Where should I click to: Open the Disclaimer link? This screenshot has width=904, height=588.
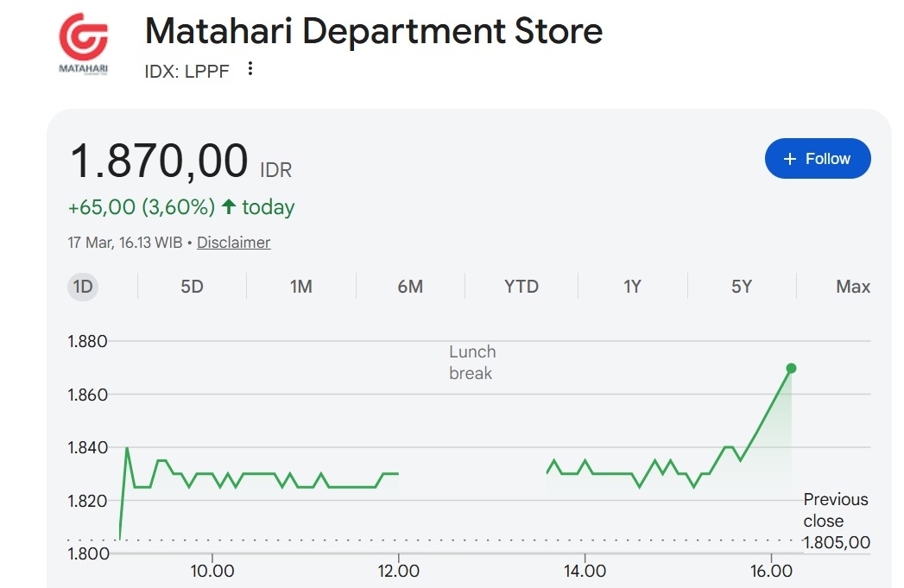coord(233,243)
